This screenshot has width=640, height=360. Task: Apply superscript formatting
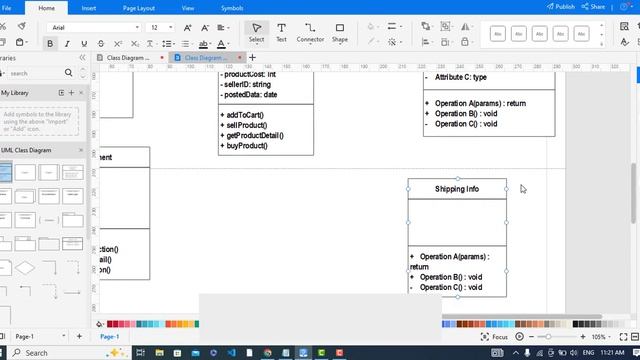tap(118, 44)
